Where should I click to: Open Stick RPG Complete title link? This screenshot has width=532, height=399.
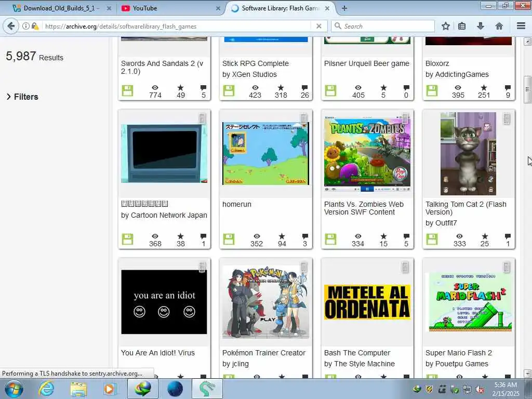tap(256, 63)
